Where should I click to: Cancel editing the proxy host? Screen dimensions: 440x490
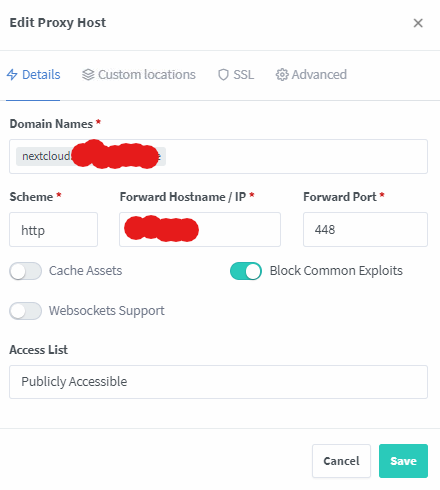(341, 461)
